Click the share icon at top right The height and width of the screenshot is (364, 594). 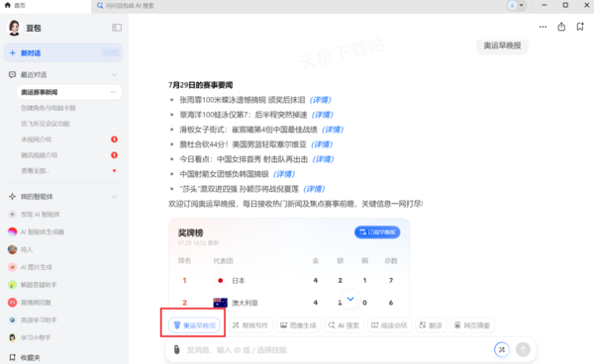click(x=561, y=27)
